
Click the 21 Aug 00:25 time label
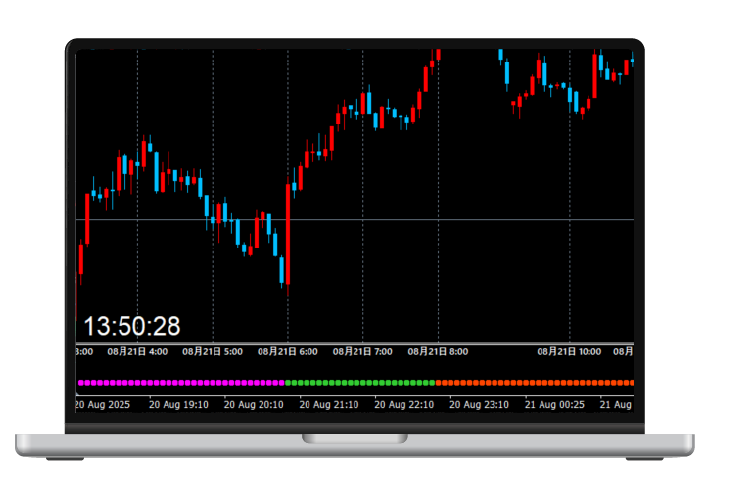554,405
